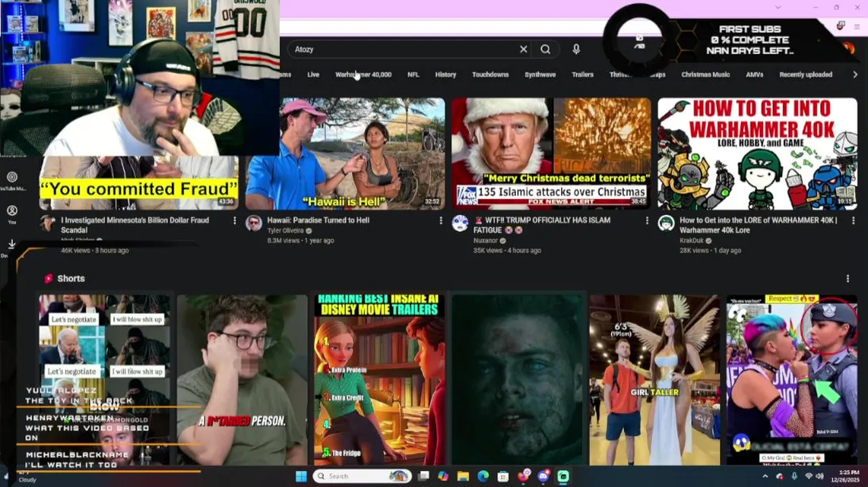Open Tyler Oliveira channel avatar

coord(254,224)
